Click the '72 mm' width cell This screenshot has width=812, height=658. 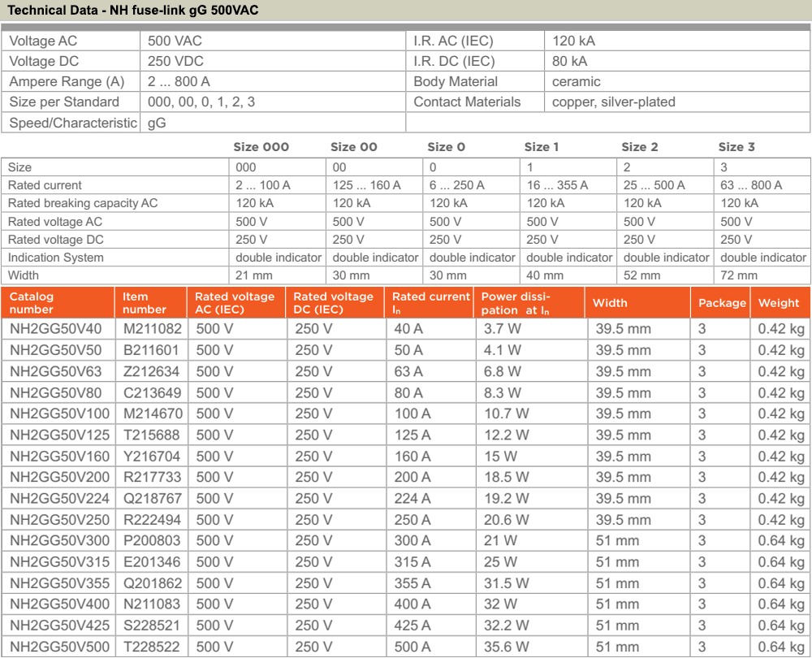(x=739, y=275)
